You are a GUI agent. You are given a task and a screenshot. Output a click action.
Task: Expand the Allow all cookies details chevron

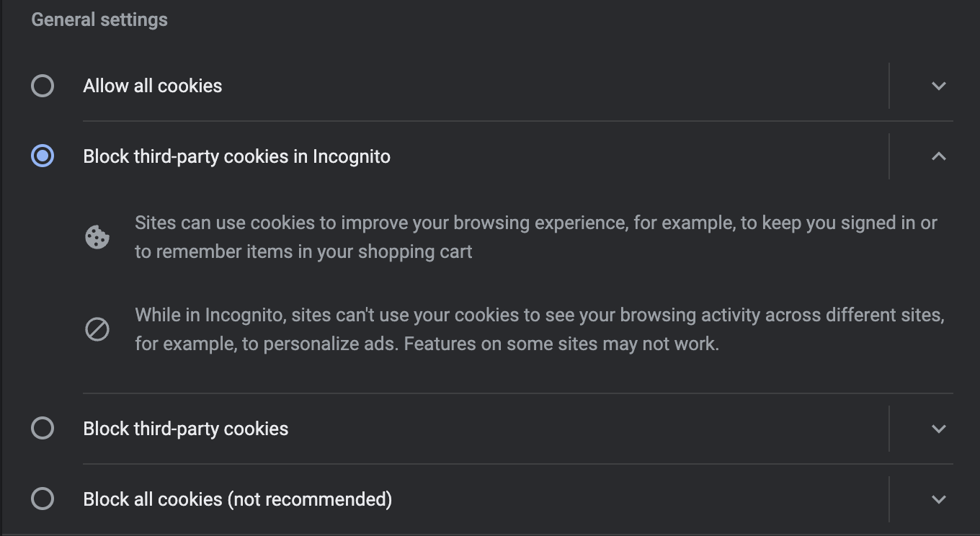coord(938,86)
